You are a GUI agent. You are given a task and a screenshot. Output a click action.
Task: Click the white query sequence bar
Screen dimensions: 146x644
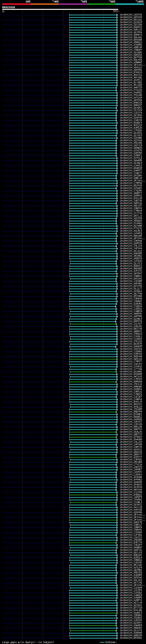[x=60, y=9]
